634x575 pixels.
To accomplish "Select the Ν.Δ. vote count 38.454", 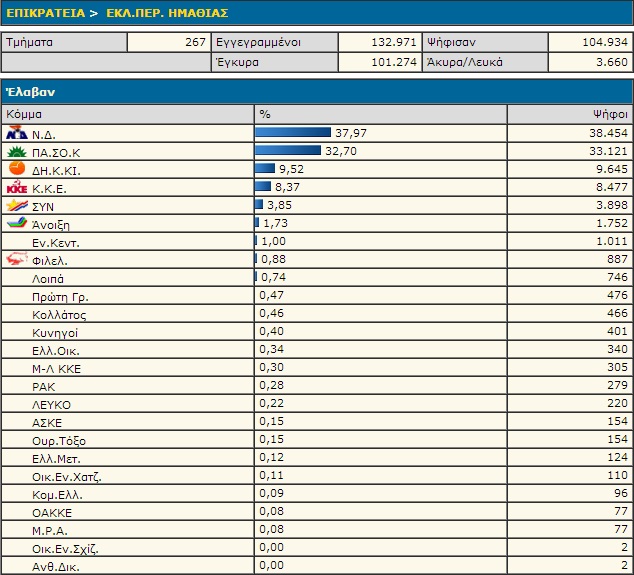I will [x=609, y=133].
